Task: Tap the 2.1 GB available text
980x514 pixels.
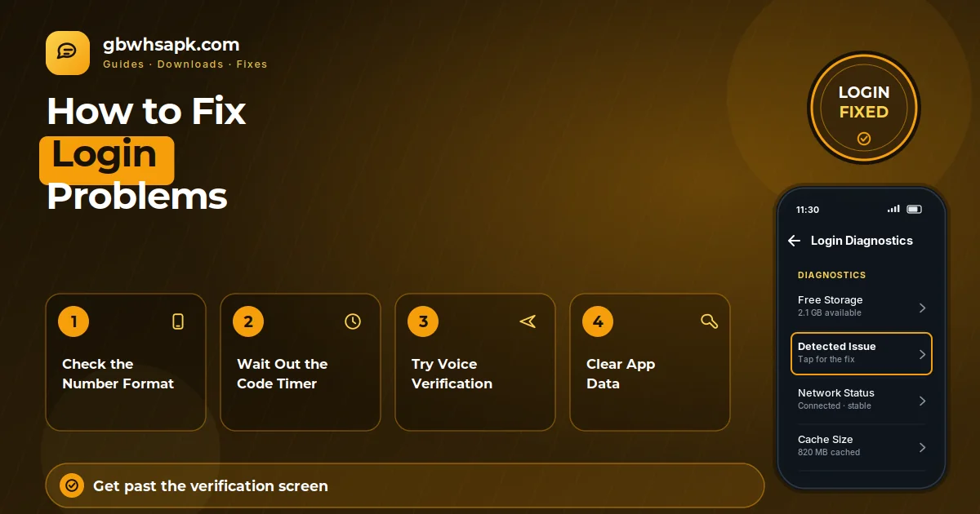Action: 830,313
